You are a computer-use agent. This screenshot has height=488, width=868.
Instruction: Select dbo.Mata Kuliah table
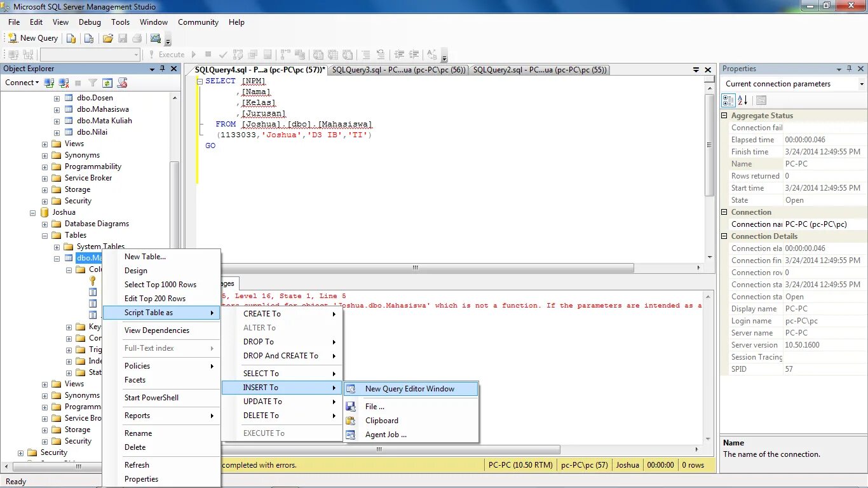[x=104, y=121]
